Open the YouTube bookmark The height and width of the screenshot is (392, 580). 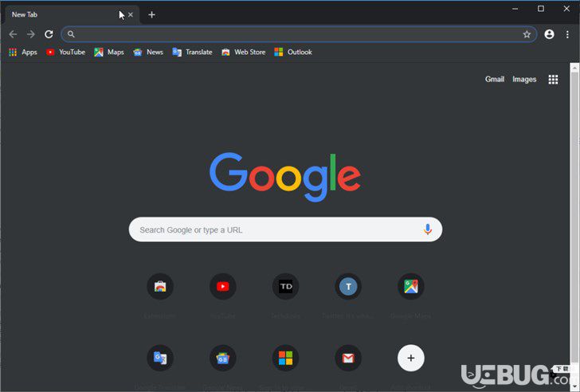[x=66, y=52]
